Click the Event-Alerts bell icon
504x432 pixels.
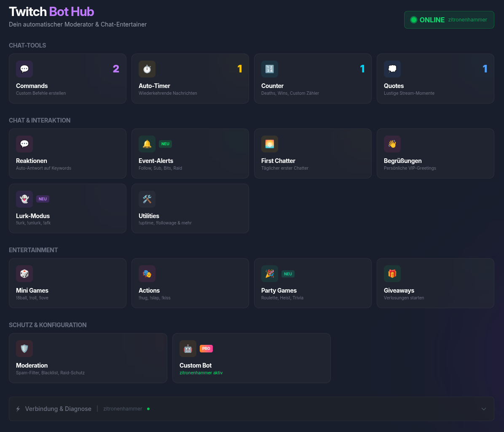(x=147, y=144)
